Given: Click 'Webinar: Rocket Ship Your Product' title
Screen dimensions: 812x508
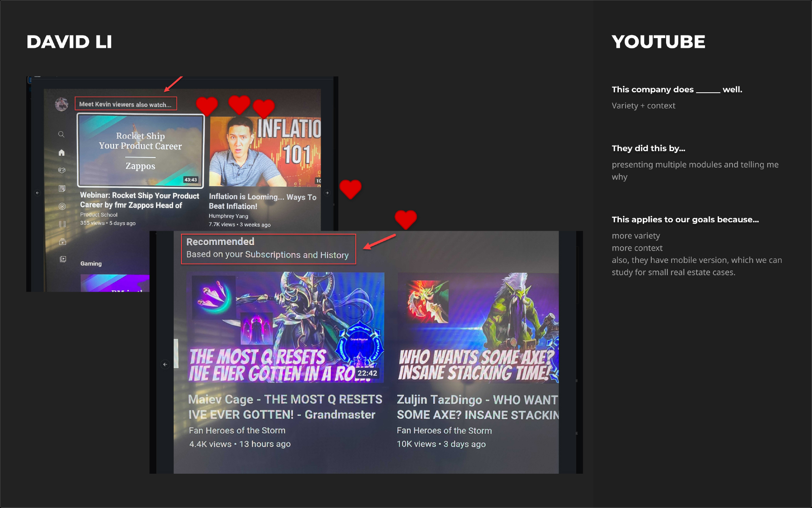Looking at the screenshot, I should 140,200.
